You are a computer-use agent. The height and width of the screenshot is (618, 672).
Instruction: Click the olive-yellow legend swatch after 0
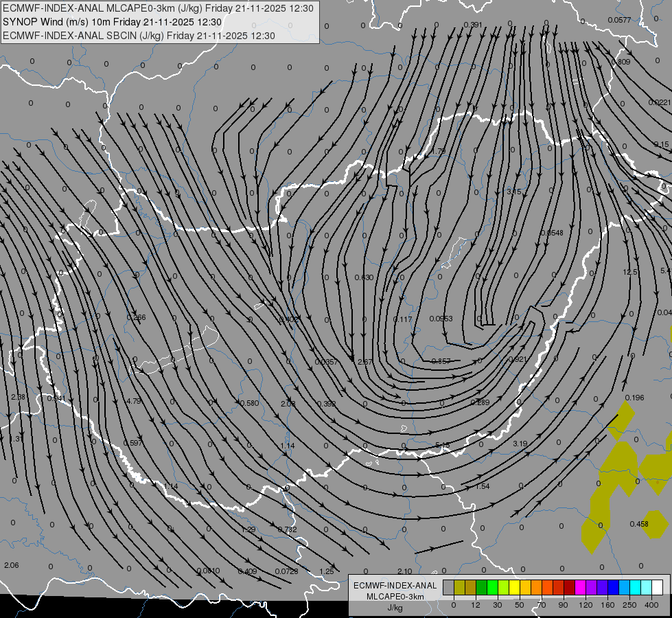(x=459, y=587)
